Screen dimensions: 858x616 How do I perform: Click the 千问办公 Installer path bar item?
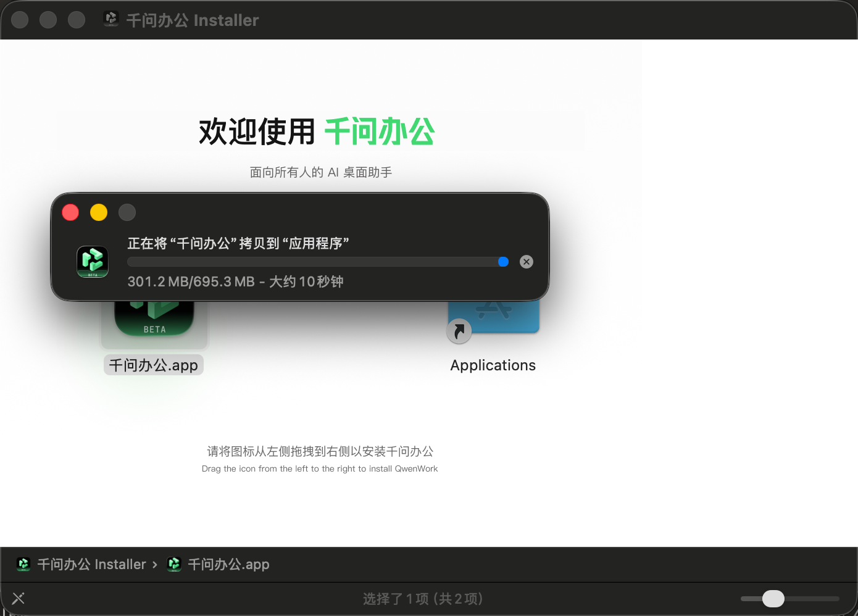[81, 564]
